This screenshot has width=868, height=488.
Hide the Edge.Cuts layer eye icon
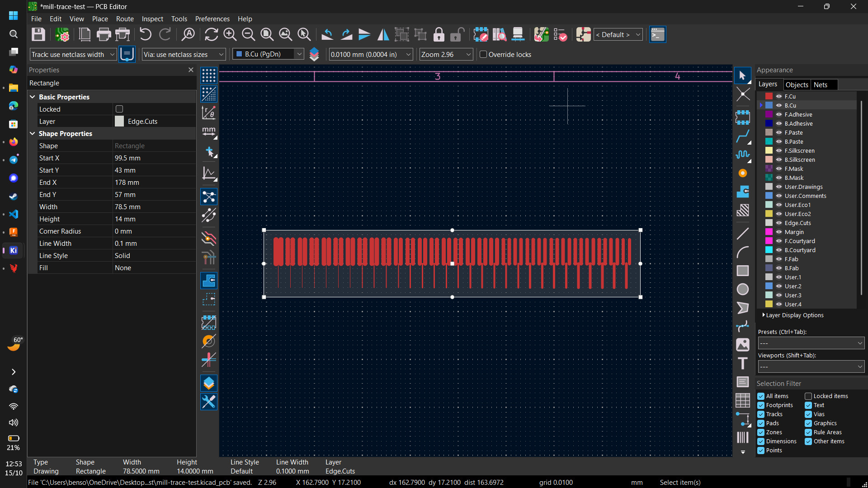coord(779,223)
